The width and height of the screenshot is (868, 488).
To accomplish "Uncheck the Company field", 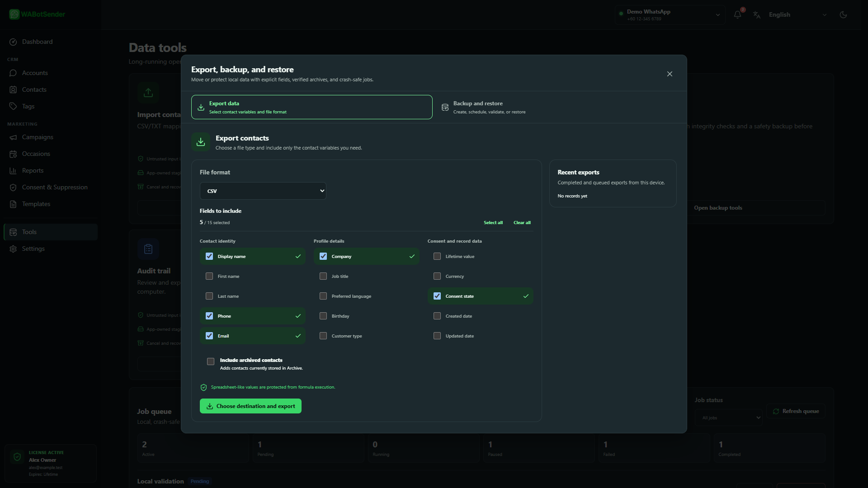I will point(323,256).
